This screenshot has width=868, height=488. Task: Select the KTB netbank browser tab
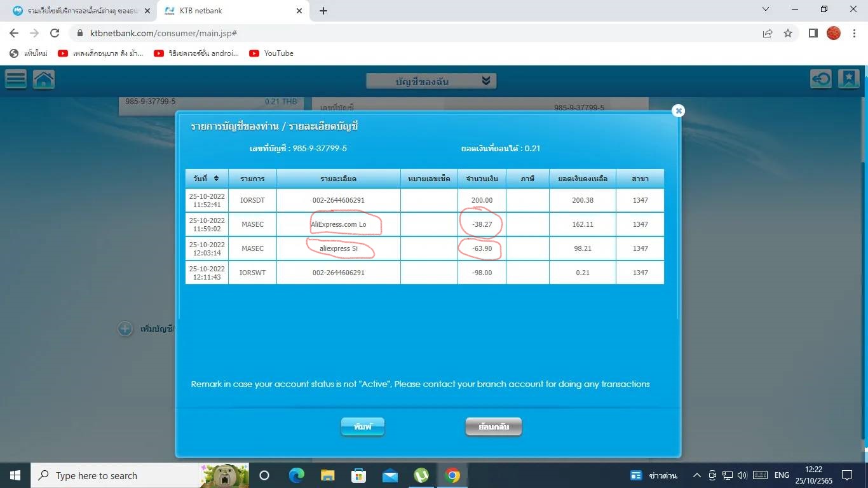(x=233, y=10)
